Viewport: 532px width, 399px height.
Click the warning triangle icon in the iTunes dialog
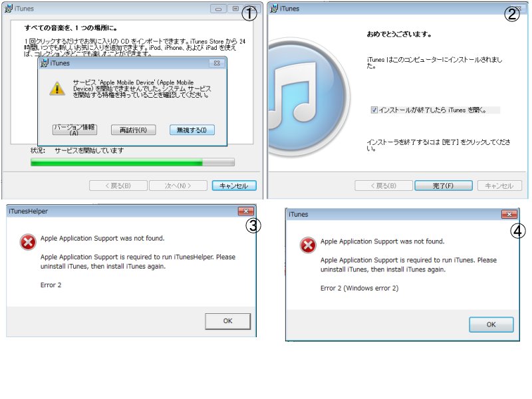pos(57,89)
